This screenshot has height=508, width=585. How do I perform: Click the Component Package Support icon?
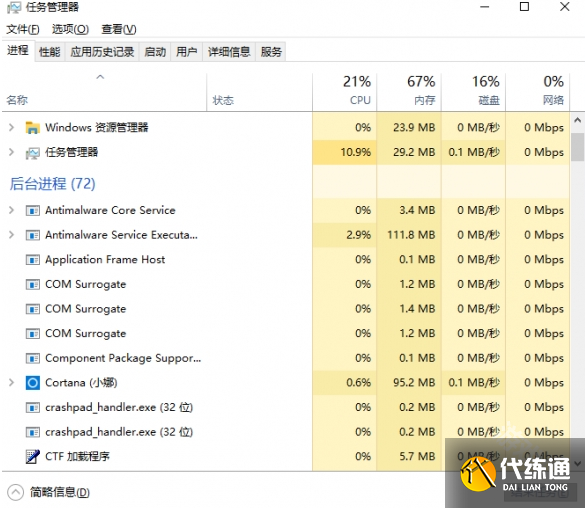[32, 358]
